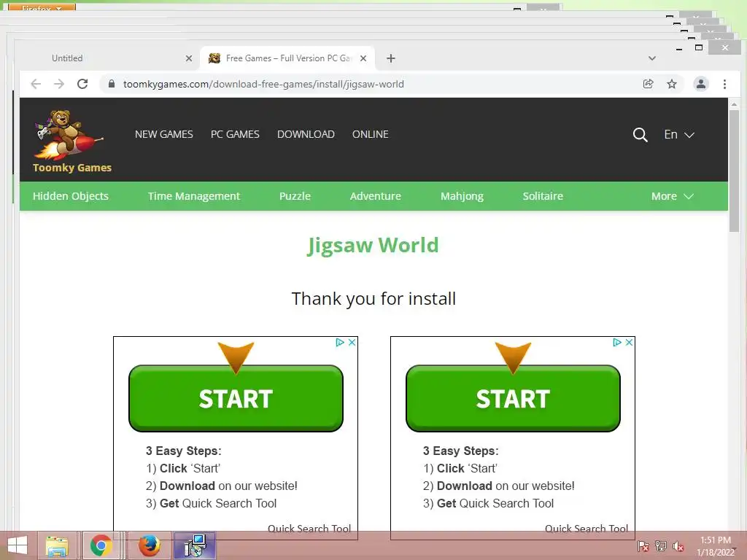747x560 pixels.
Task: Click the browser forward arrow
Action: [x=59, y=85]
